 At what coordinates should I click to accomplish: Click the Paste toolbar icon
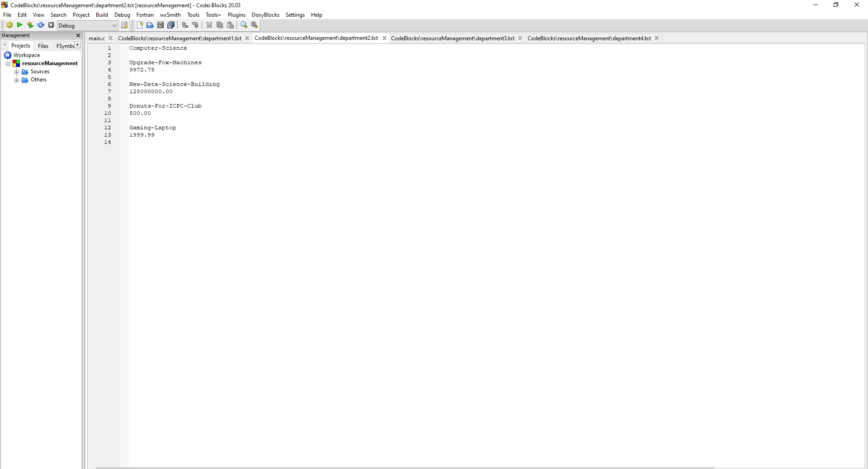coord(231,25)
